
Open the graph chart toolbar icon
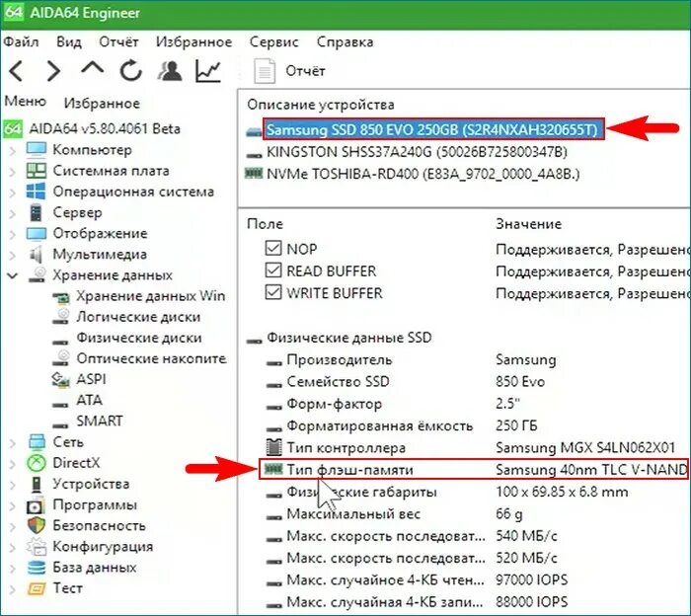click(x=208, y=70)
